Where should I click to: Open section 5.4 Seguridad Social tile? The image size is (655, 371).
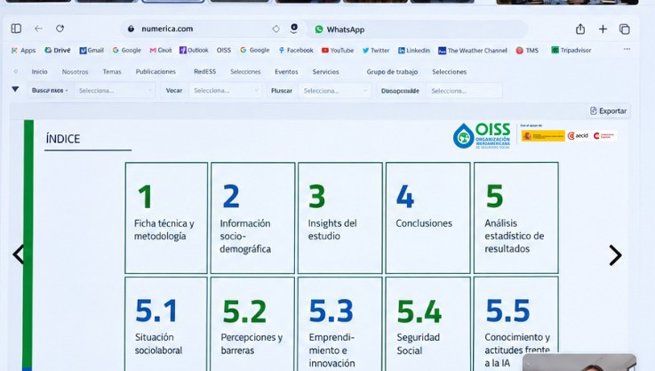pos(428,324)
